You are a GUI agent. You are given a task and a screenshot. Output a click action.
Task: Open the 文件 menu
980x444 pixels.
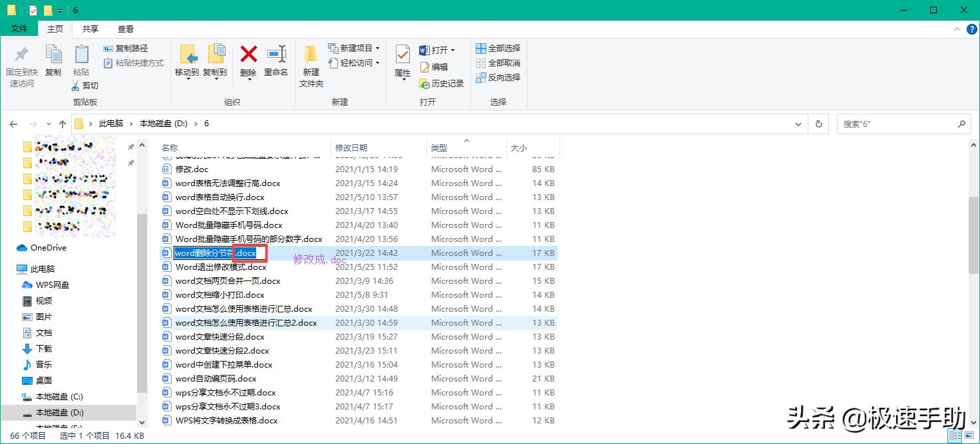(20, 29)
